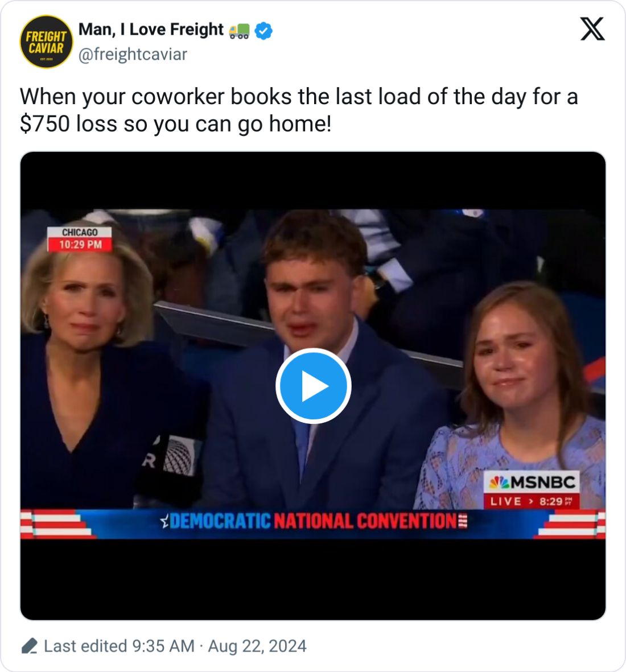Click the truck emoji in display name
Image resolution: width=626 pixels, height=672 pixels.
[x=239, y=31]
